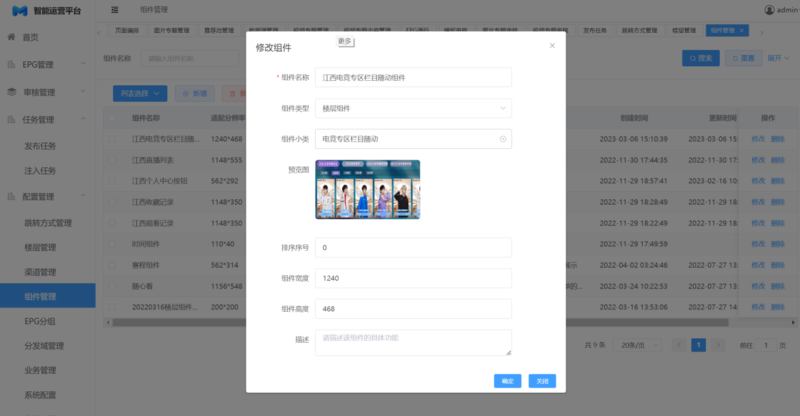
Task: Click the 关闭 button in dialog
Action: [541, 381]
